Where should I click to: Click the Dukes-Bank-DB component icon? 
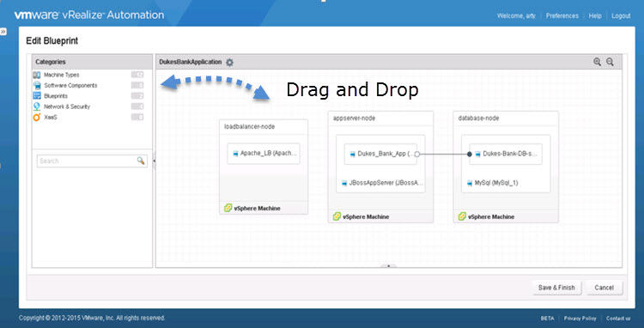477,155
